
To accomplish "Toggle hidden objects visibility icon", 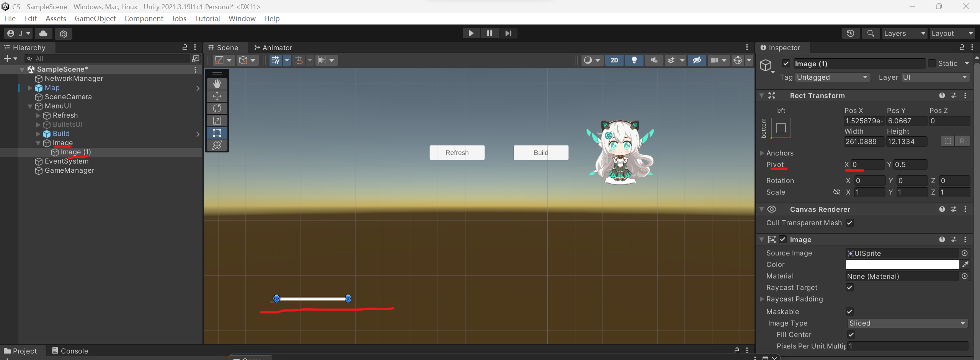I will [x=697, y=60].
